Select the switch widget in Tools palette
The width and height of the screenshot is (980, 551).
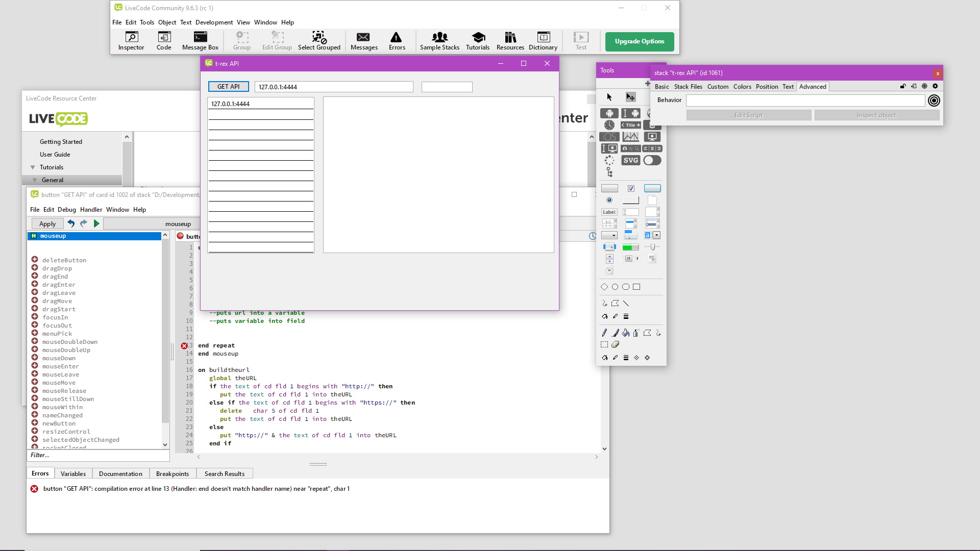point(652,160)
